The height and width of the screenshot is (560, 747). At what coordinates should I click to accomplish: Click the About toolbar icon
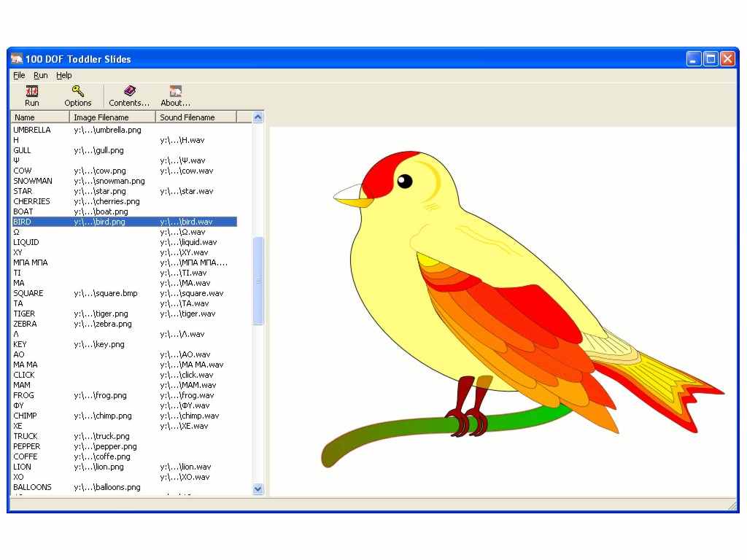pyautogui.click(x=175, y=91)
